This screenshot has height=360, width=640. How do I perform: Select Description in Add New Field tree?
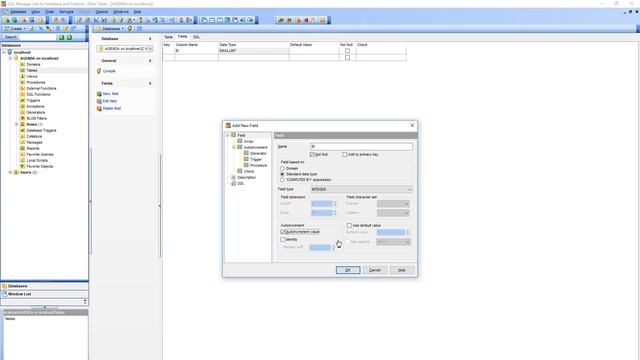pyautogui.click(x=246, y=178)
